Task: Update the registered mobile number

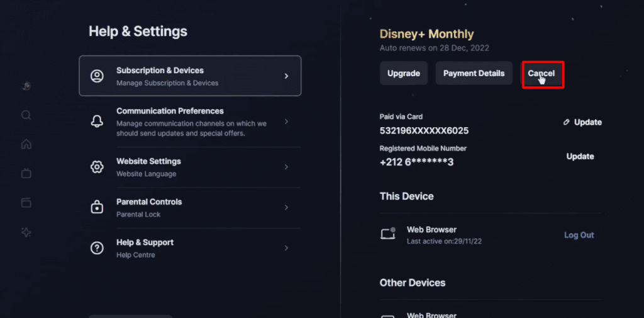Action: [580, 156]
